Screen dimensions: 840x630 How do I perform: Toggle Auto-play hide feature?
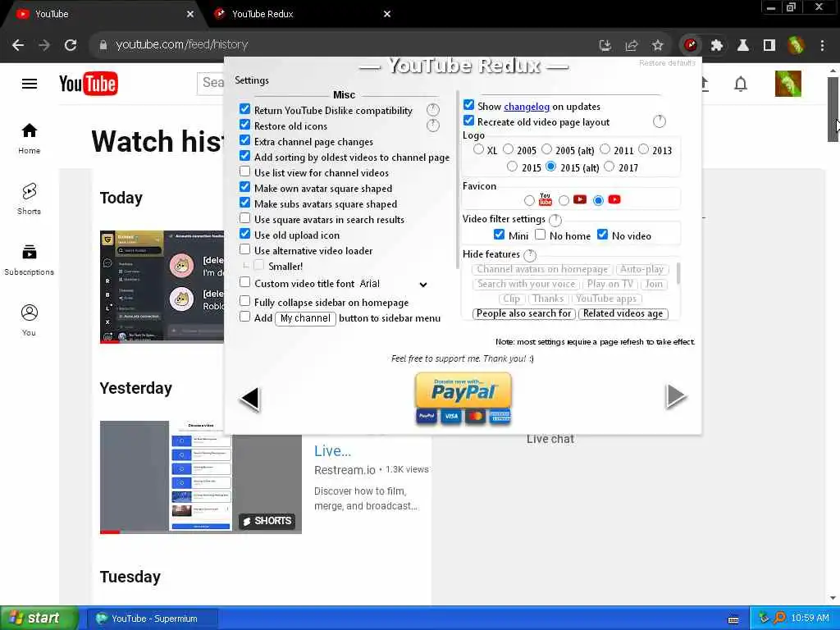[641, 269]
